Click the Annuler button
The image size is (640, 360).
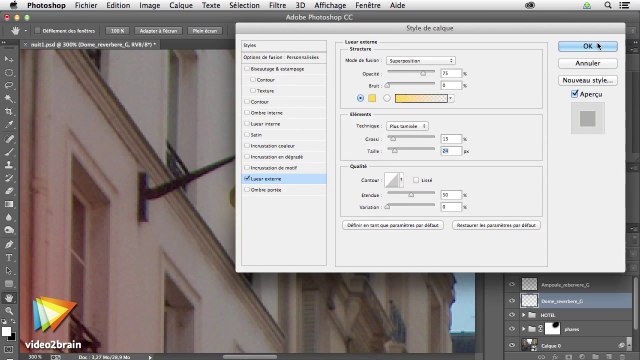(588, 63)
